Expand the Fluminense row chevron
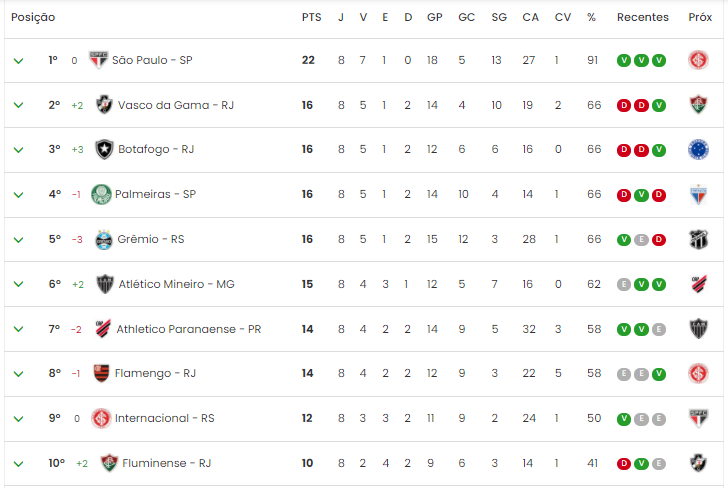Image resolution: width=728 pixels, height=488 pixels. [x=19, y=464]
